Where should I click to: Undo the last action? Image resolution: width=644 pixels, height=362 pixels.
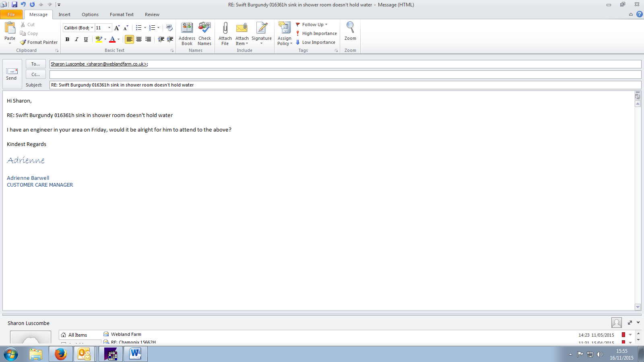click(x=23, y=4)
